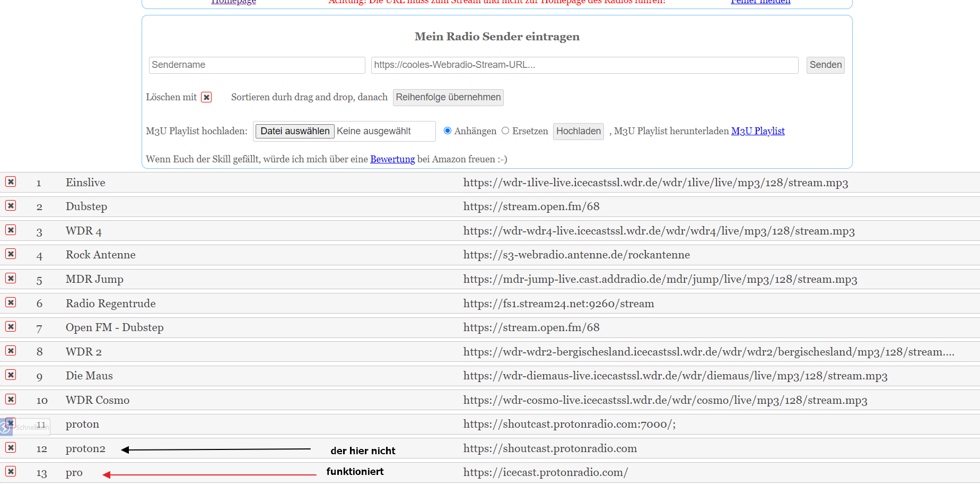Click the wdr2 bergischesland stream URL
Viewport: 980px width, 485px height.
click(x=709, y=352)
